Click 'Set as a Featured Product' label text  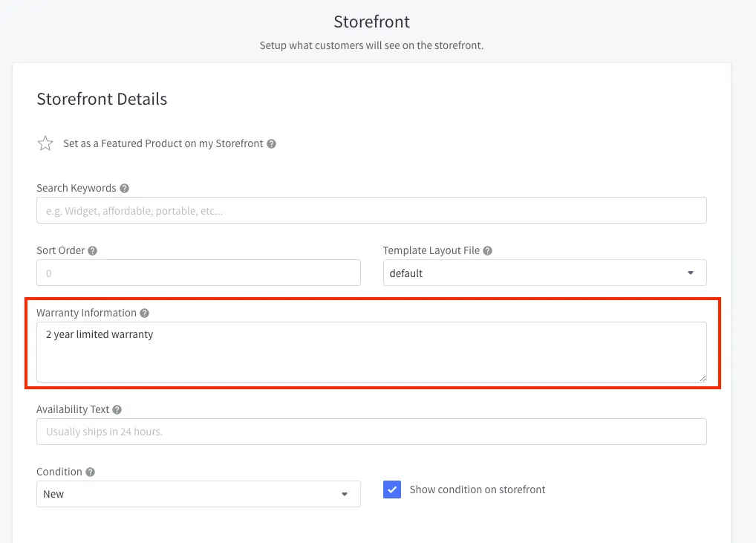coord(163,143)
